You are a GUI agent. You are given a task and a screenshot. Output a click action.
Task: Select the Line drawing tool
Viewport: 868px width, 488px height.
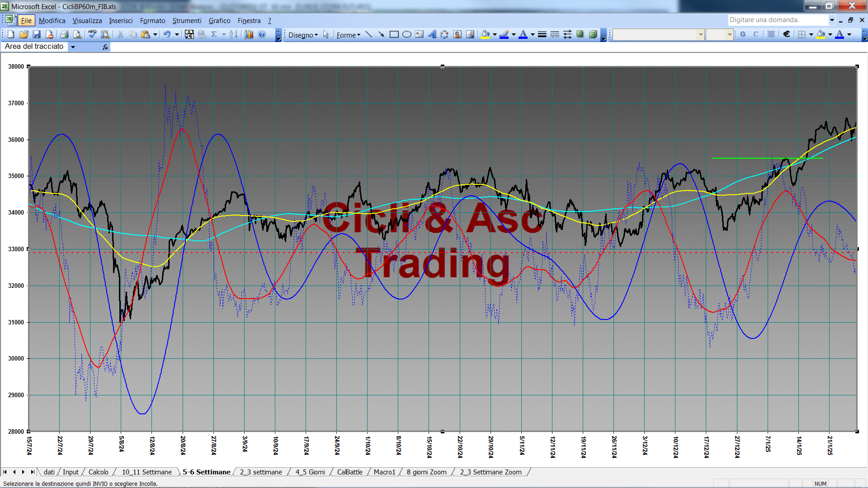click(368, 34)
